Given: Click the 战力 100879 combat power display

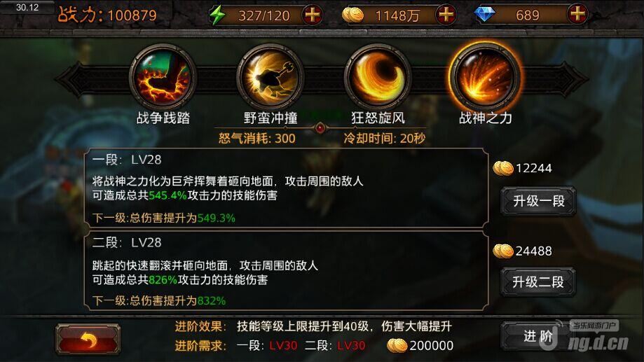Looking at the screenshot, I should [107, 15].
